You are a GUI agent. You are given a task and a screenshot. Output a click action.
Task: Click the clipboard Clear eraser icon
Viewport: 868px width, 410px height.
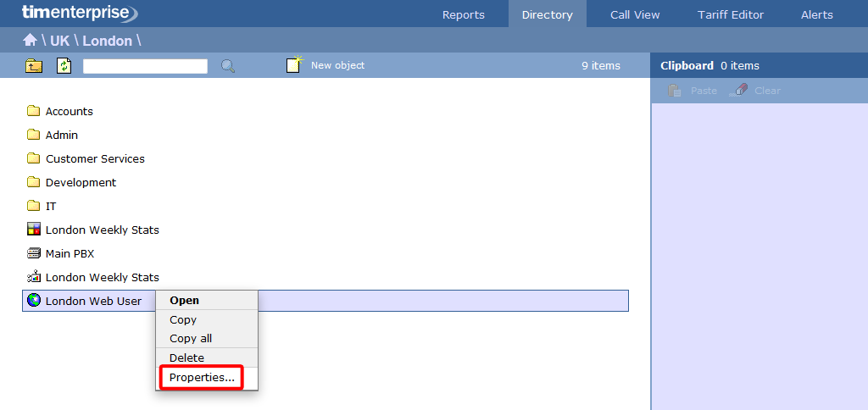(x=738, y=91)
